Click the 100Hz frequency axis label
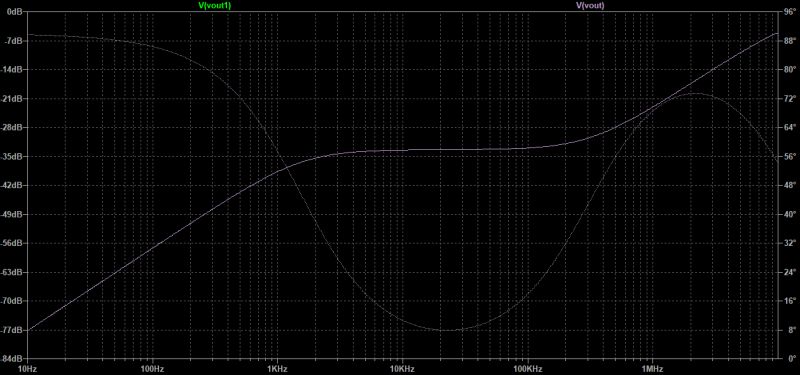800x375 pixels. point(152,368)
